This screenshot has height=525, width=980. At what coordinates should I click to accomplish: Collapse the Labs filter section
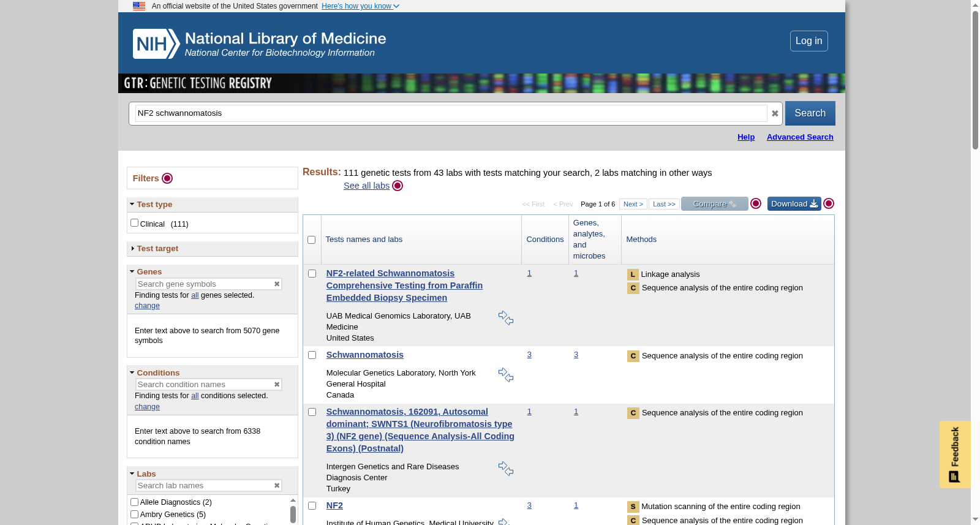[143, 474]
